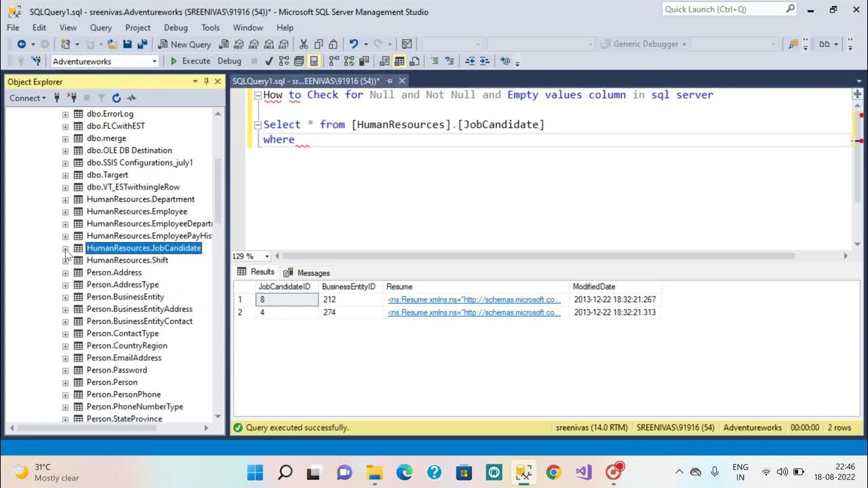Click the Increase Indent icon

pyautogui.click(x=486, y=61)
